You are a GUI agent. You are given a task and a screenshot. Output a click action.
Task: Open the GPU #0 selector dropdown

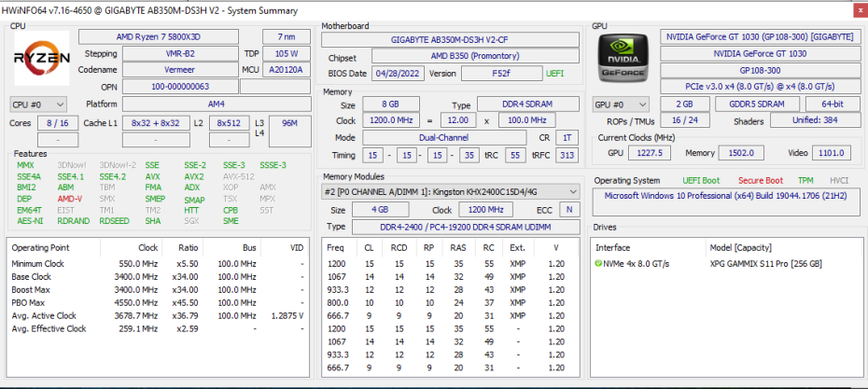click(622, 104)
